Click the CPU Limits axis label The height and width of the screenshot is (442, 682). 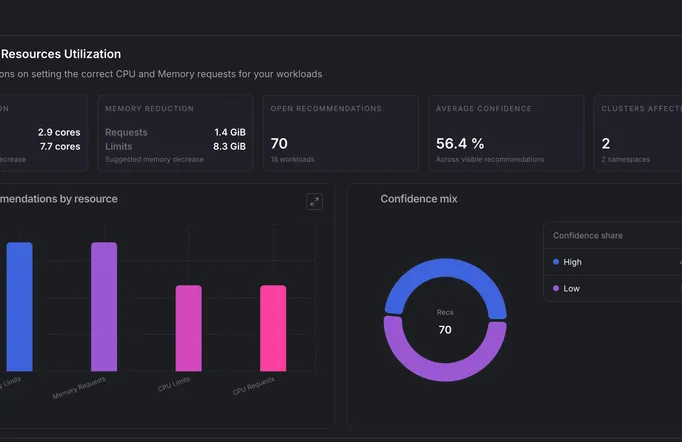click(174, 384)
